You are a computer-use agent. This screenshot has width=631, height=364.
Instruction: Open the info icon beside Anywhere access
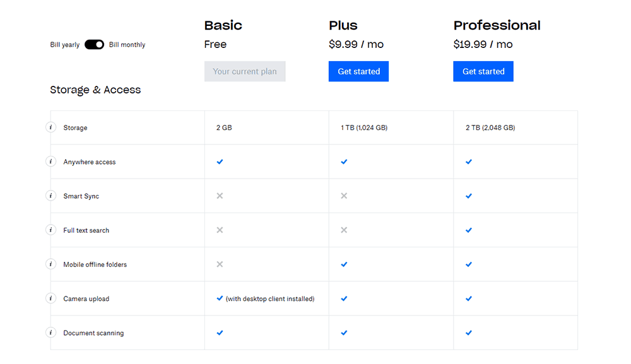[50, 161]
